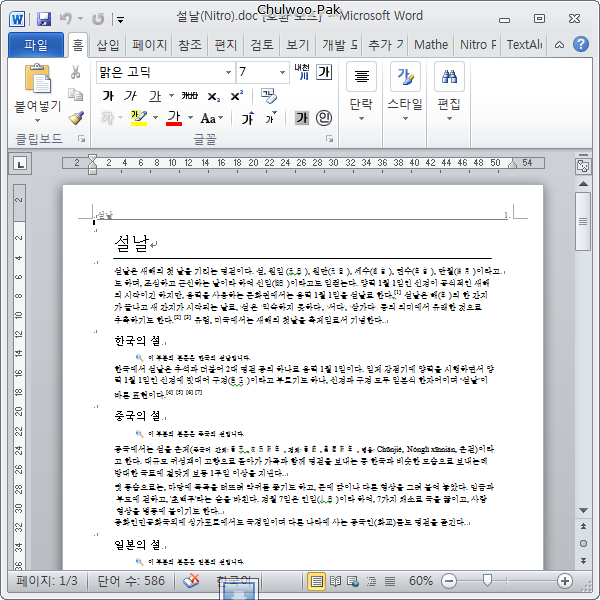Switch to the 삽입 ribbon tab
The height and width of the screenshot is (600, 600).
click(x=108, y=45)
